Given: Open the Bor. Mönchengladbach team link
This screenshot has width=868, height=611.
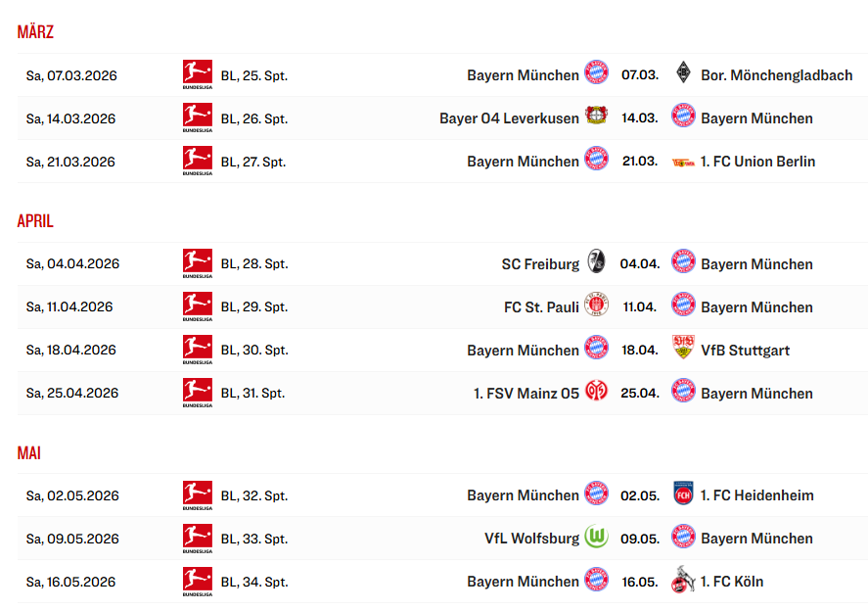Looking at the screenshot, I should [x=776, y=75].
